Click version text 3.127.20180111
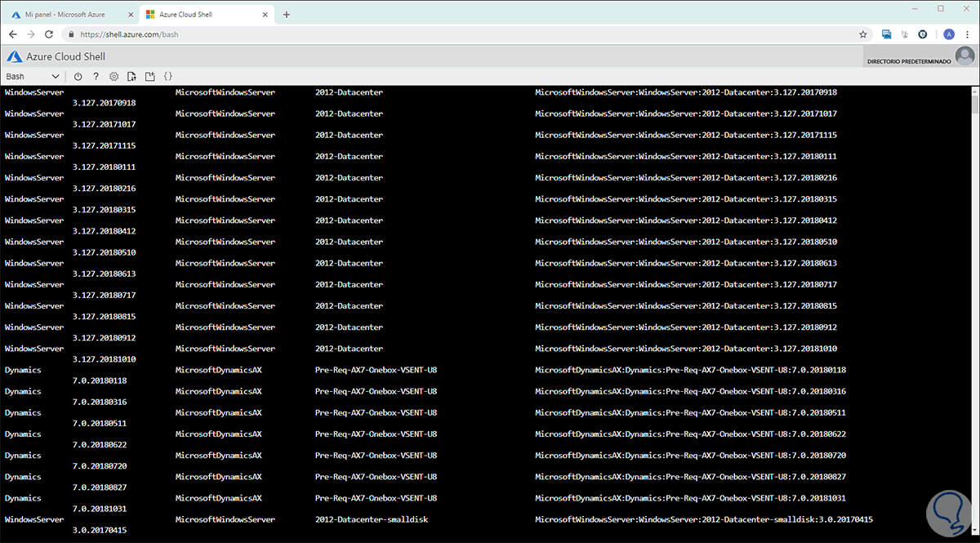 coord(104,167)
